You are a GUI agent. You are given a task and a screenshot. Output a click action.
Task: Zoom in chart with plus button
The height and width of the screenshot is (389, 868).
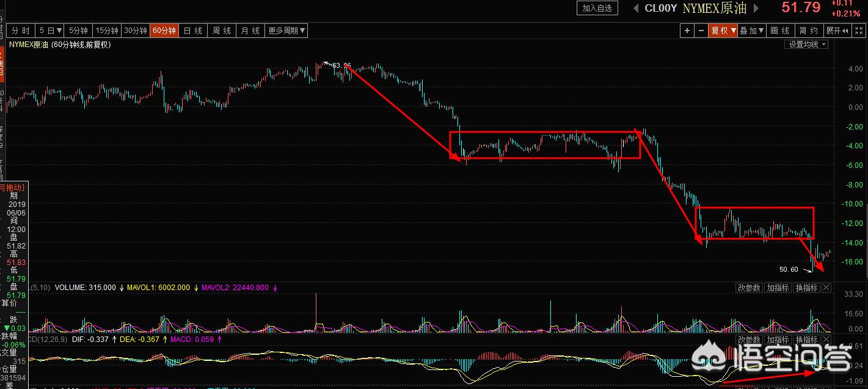coord(687,31)
